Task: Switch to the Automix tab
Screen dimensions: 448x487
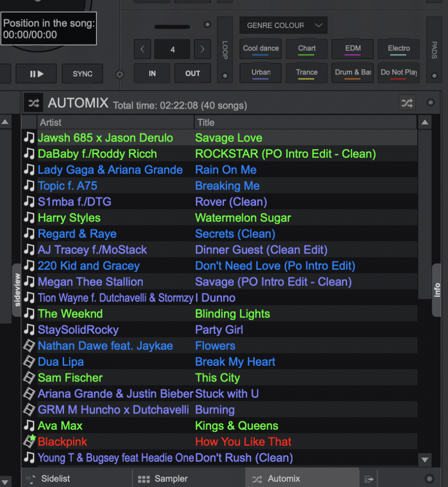Action: (x=302, y=478)
